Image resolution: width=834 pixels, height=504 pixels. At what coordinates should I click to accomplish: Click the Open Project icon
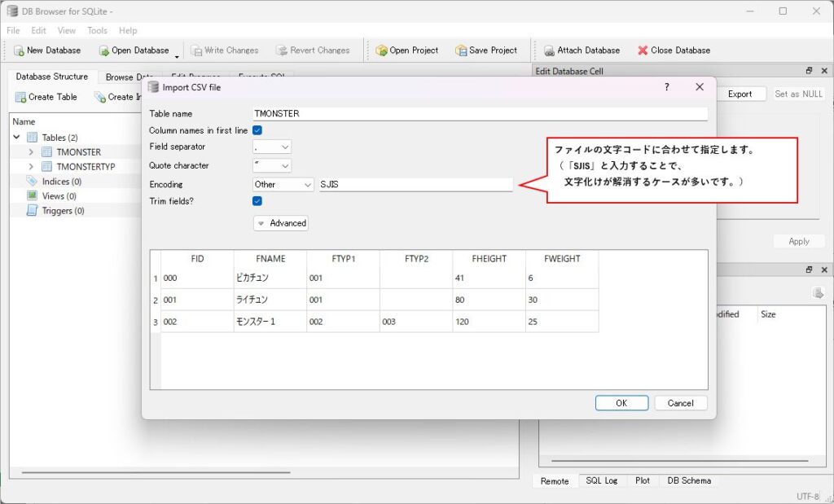381,50
